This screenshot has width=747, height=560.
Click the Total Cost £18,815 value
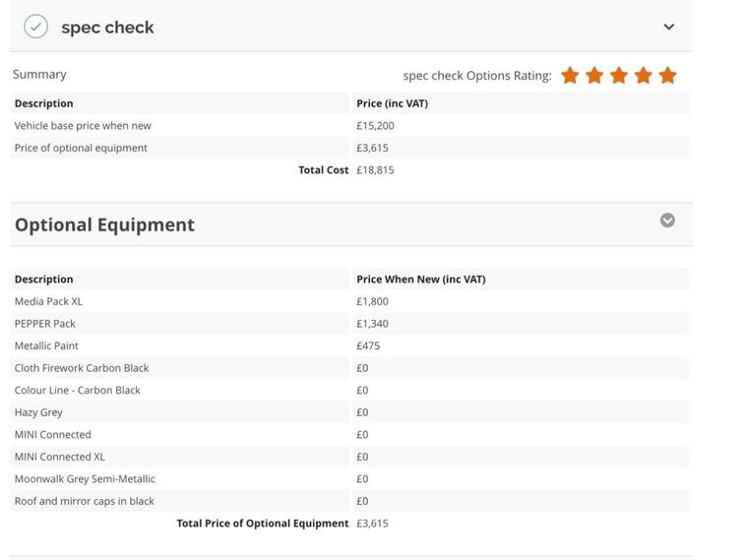click(375, 170)
